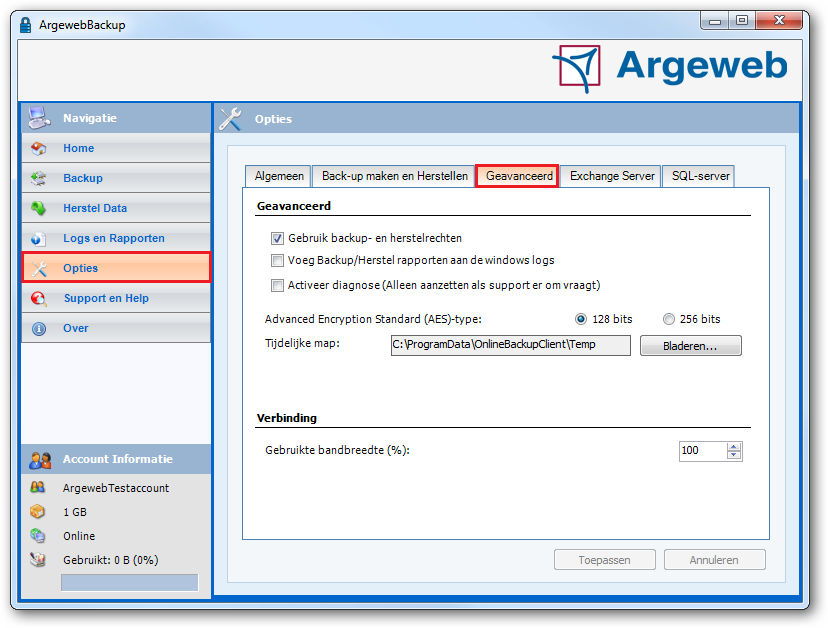Click the disk icon beside Gebruikt
Viewport: 828px width, 628px height.
[x=37, y=559]
